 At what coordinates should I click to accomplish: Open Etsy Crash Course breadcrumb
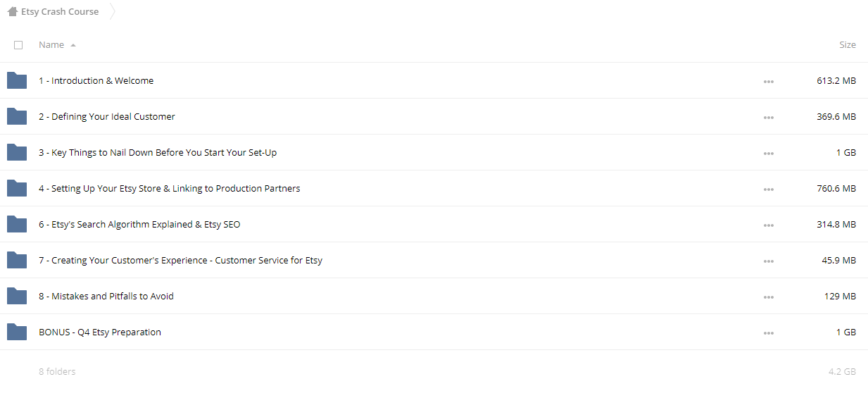(60, 12)
